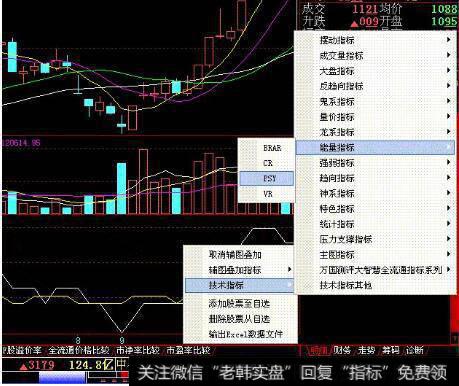Open the 大盘指标 menu entry

click(376, 71)
